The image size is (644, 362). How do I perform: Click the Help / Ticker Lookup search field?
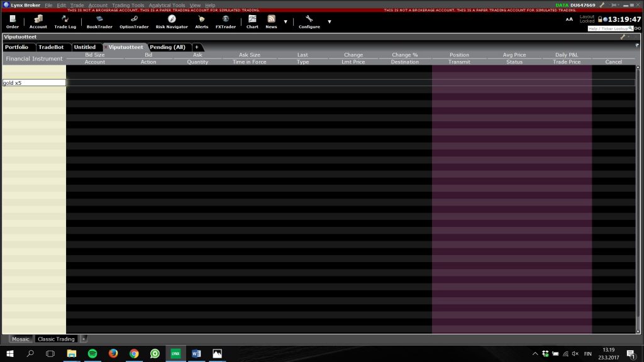[610, 28]
